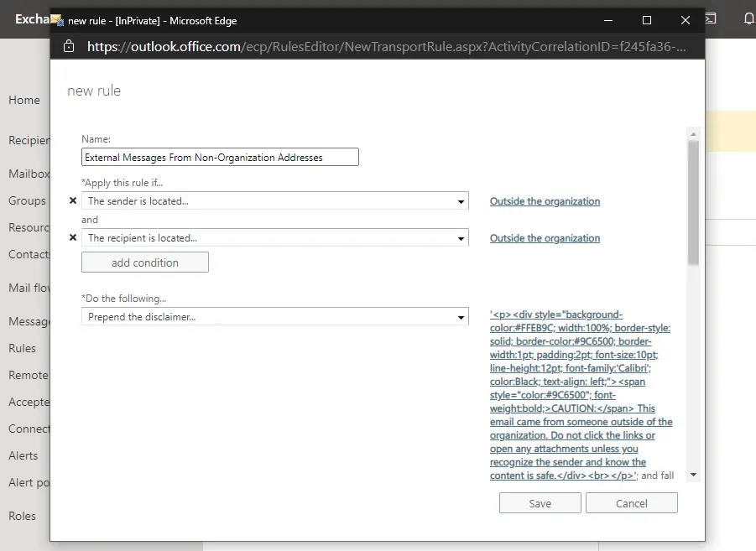
Task: Open 'The sender is located...' dropdown
Action: 275,201
